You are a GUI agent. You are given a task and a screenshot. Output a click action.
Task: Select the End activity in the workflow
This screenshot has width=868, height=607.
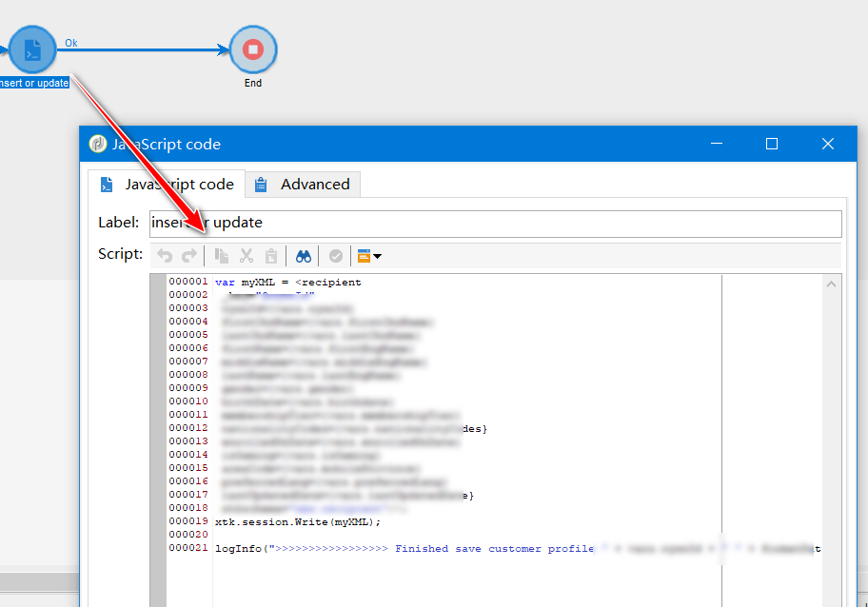[252, 49]
